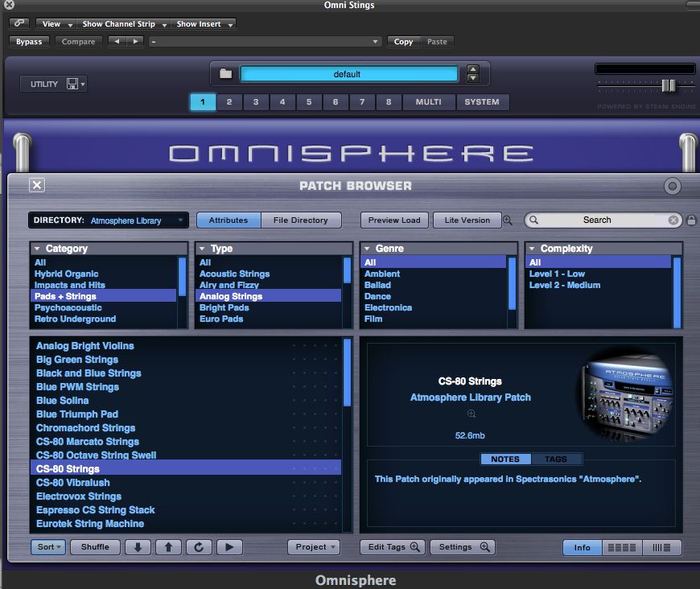
Task: Step to next patch with down arrow
Action: click(x=138, y=547)
